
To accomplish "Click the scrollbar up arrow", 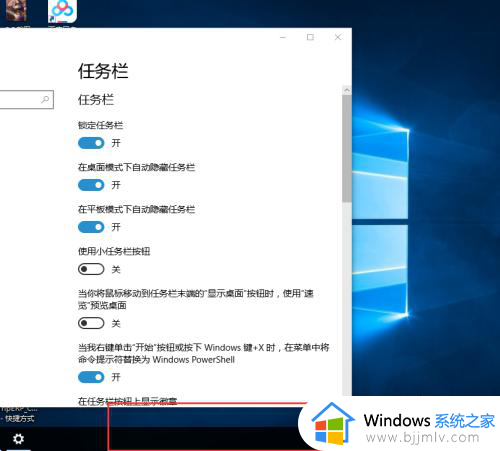I will [x=347, y=90].
